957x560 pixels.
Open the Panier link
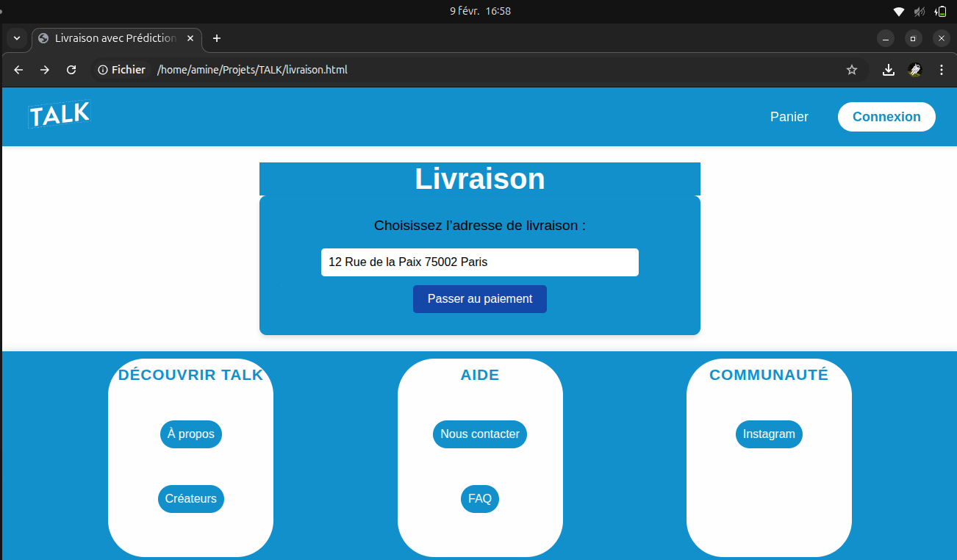(789, 117)
